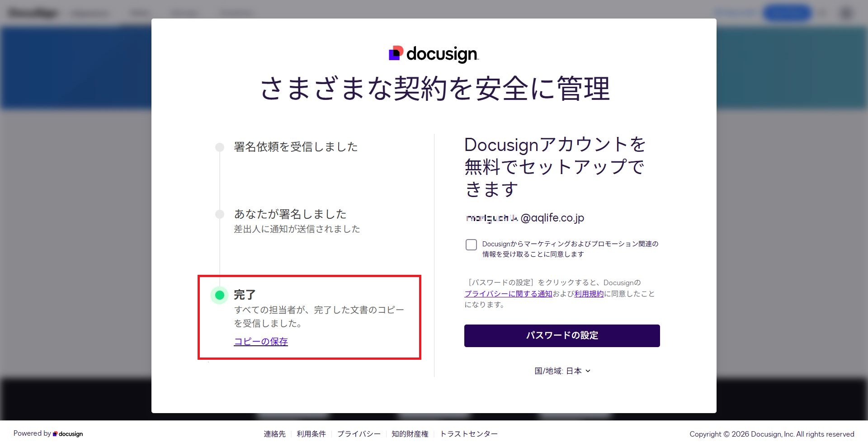Viewport: 868px width, 447px height.
Task: Click the 署名依頼を受信しました step label
Action: pos(296,147)
